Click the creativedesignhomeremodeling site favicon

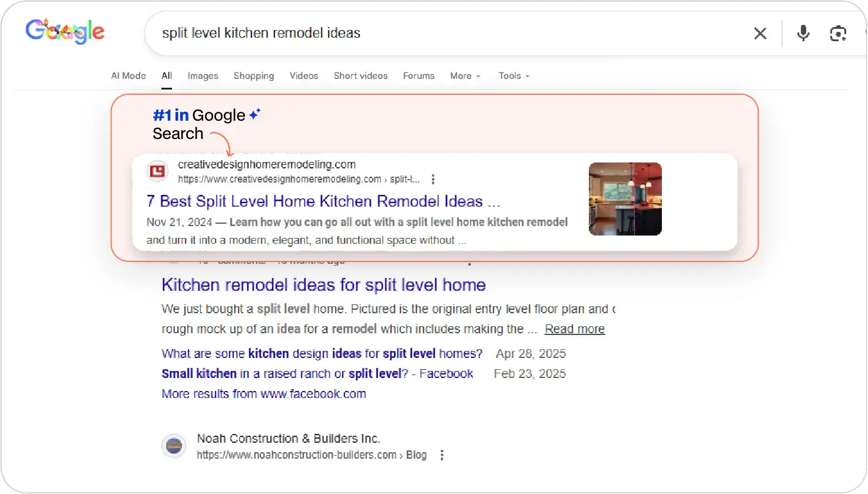click(158, 171)
